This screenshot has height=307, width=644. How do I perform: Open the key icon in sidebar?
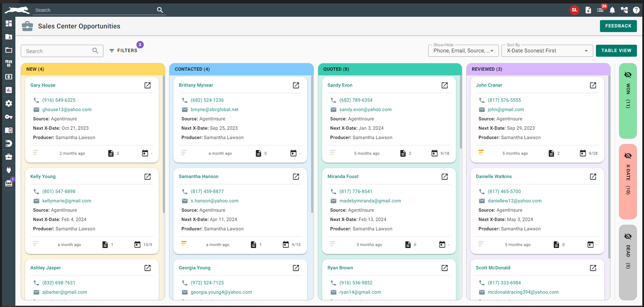click(x=9, y=117)
